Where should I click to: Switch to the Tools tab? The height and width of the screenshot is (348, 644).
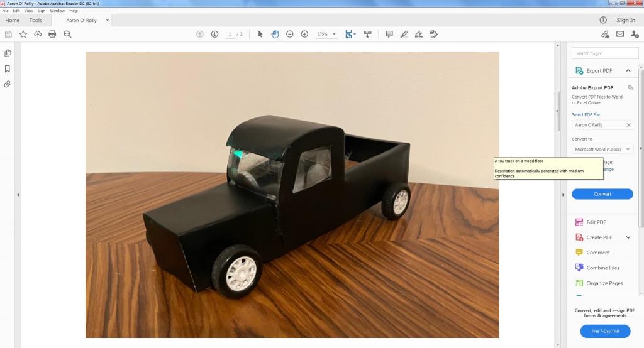(36, 20)
